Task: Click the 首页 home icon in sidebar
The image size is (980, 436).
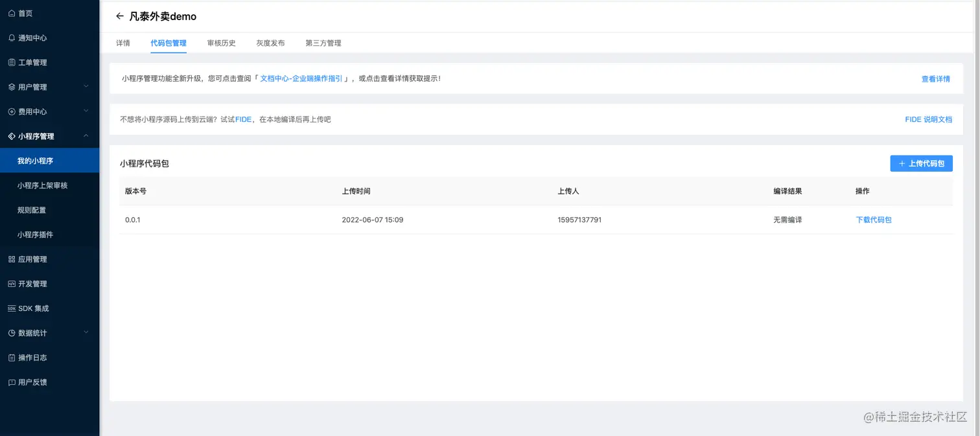Action: 12,13
